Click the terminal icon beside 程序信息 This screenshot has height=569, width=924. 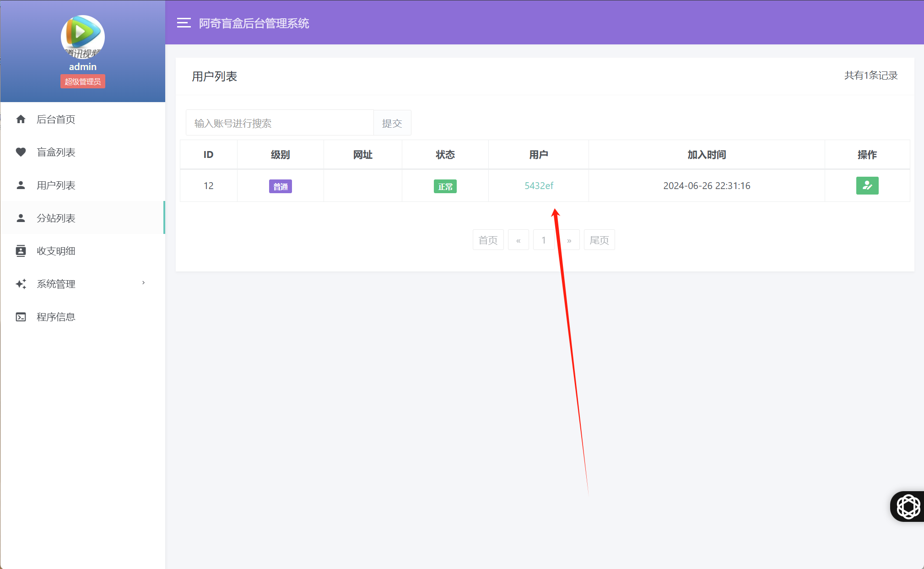pyautogui.click(x=21, y=317)
